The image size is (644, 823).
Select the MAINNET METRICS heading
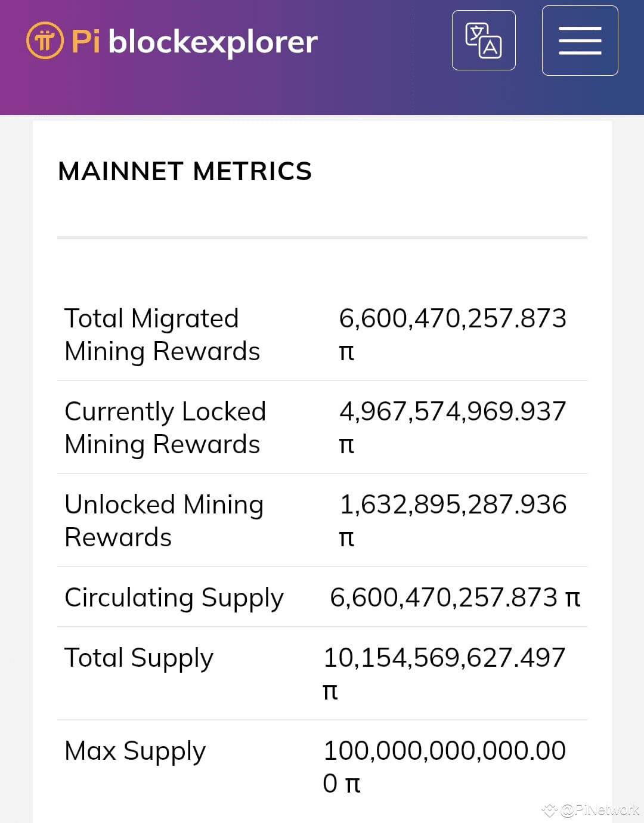[x=185, y=171]
